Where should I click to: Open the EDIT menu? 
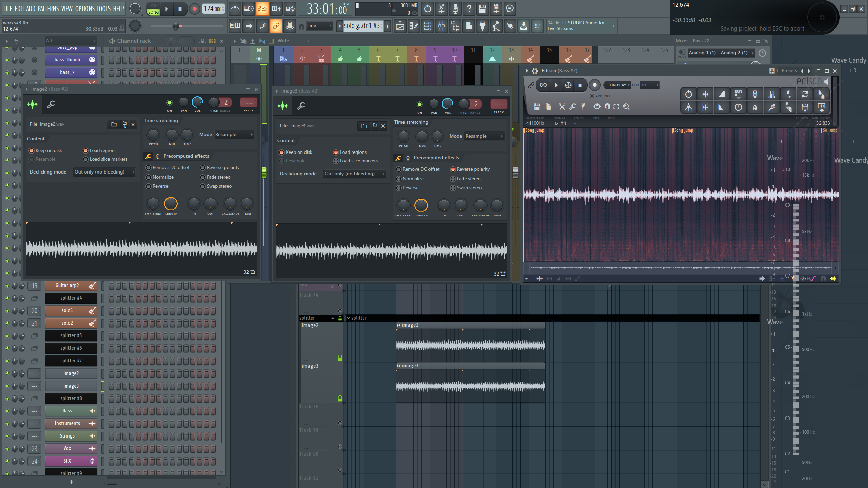click(20, 9)
